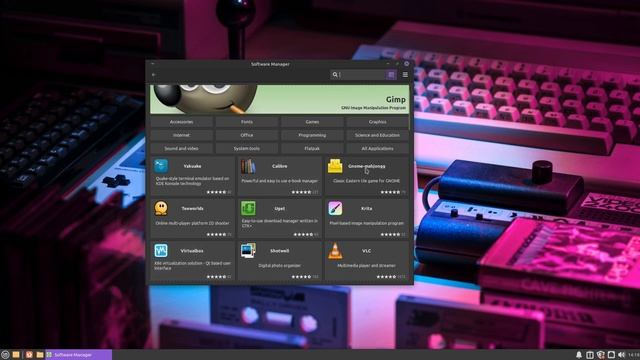Click the shield update icon in the tray
This screenshot has width=640, height=360.
600,355
